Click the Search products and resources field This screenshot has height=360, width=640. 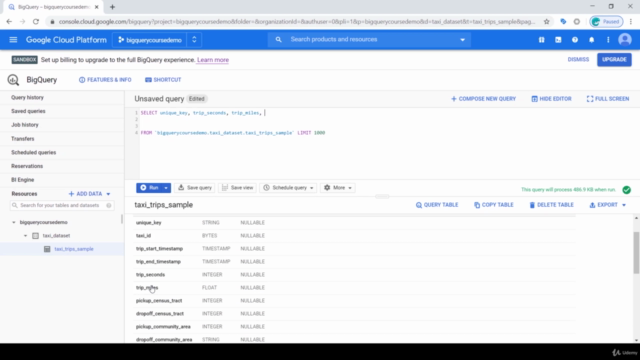coord(369,40)
